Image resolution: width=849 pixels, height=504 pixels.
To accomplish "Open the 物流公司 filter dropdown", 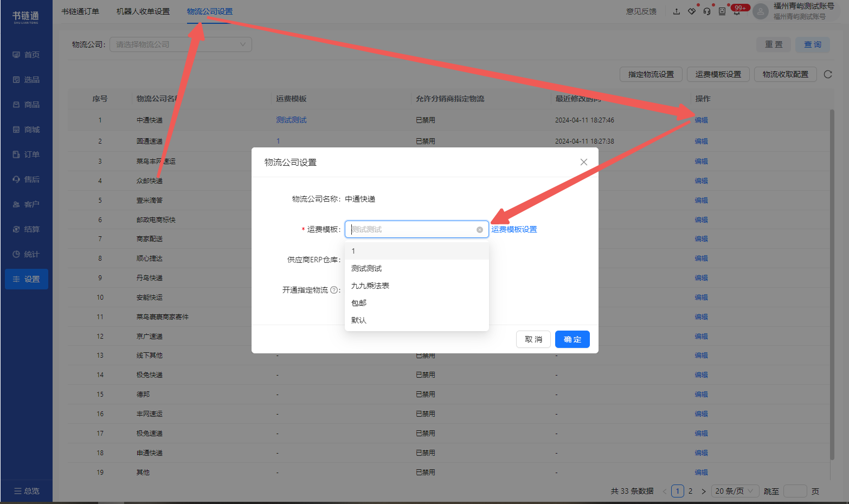I will [x=181, y=44].
